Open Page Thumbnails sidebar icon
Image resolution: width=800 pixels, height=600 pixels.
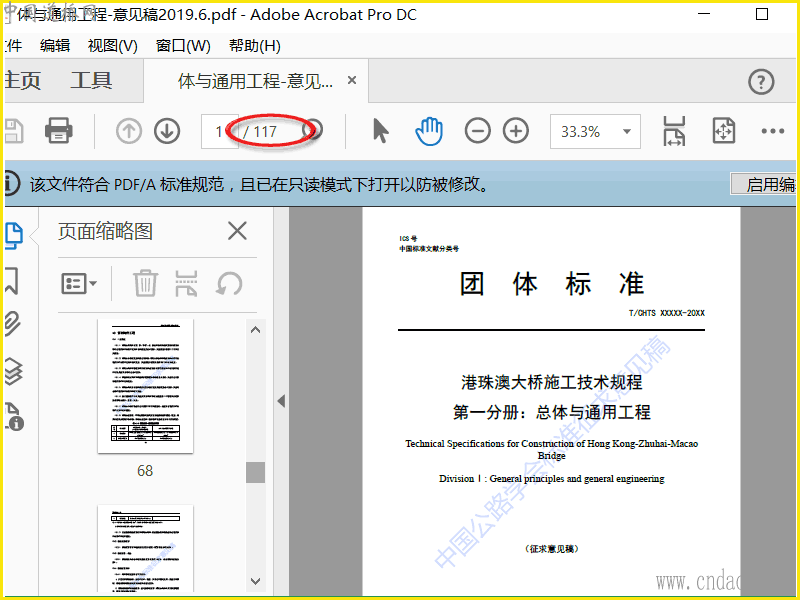point(14,236)
